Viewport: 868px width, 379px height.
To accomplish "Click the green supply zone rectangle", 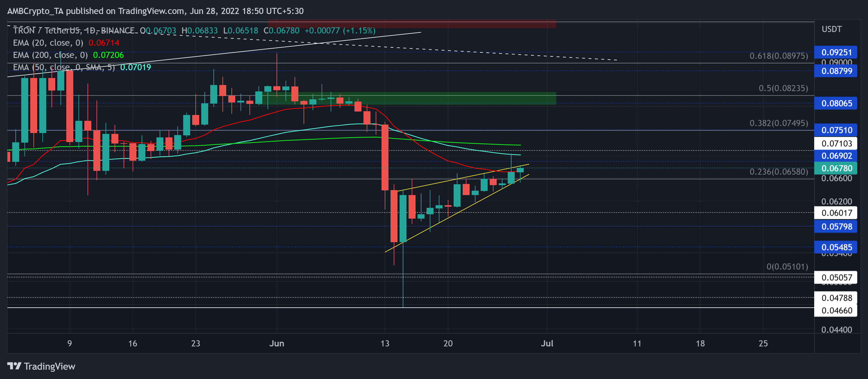I will [409, 98].
